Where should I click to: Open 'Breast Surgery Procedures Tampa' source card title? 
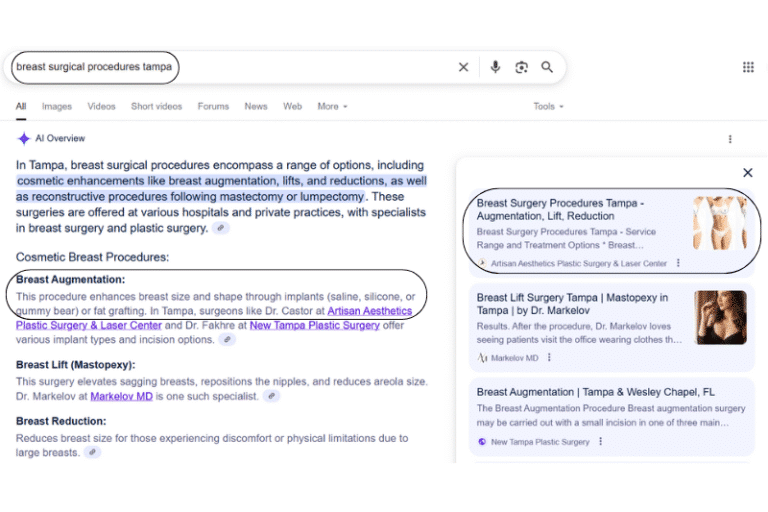pyautogui.click(x=560, y=210)
